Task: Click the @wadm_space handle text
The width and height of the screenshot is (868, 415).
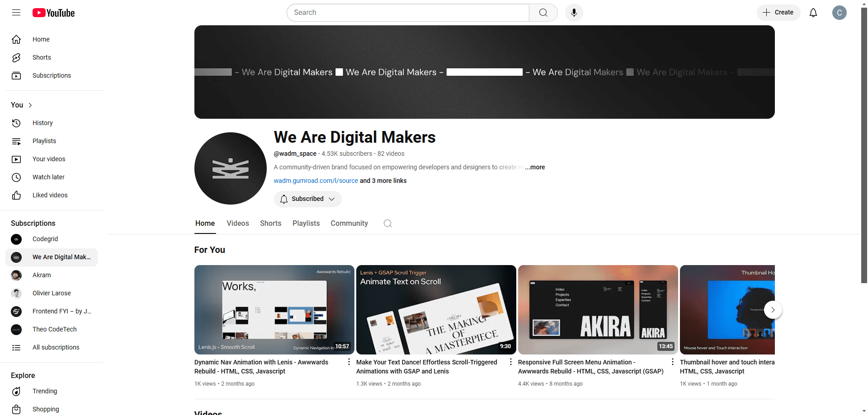Action: click(x=295, y=154)
